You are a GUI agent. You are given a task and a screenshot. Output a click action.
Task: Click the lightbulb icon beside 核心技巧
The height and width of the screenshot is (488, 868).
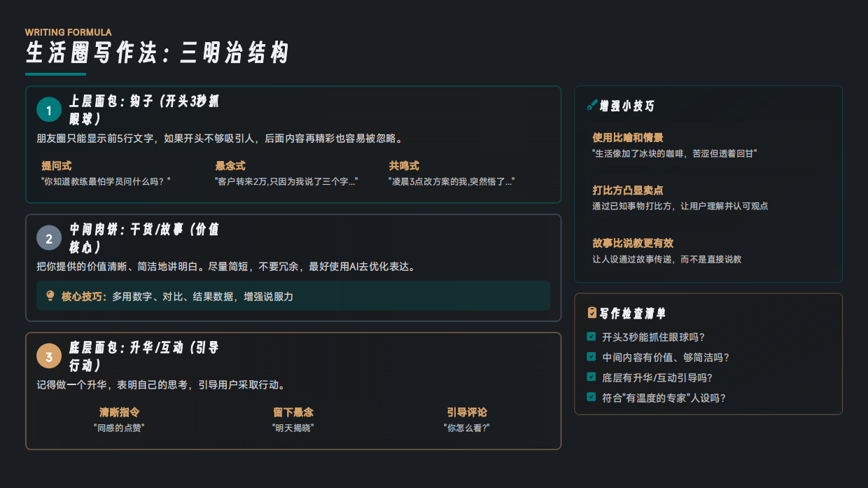pos(50,296)
